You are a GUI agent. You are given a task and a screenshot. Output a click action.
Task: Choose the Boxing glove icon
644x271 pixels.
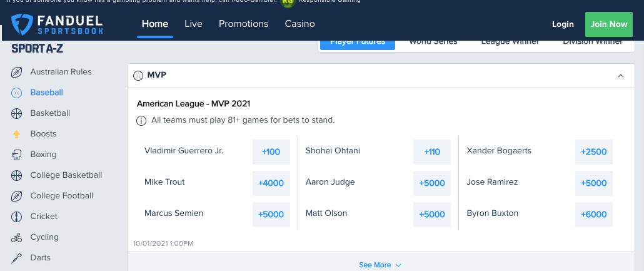coord(16,155)
